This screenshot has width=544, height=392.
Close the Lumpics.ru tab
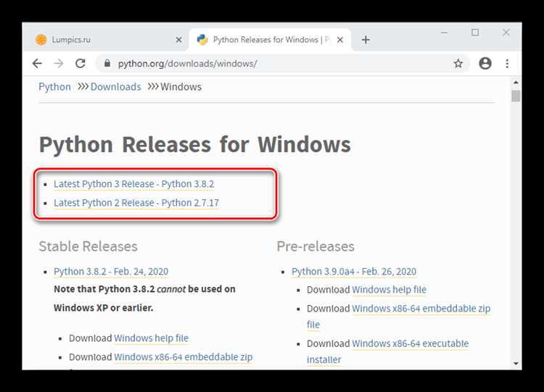[x=179, y=40]
